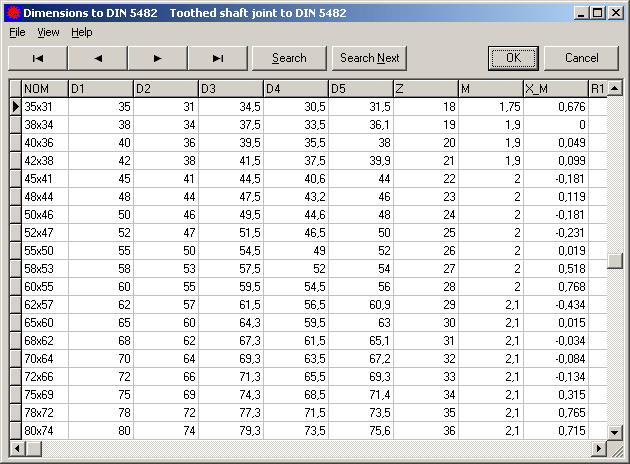The image size is (630, 464).
Task: Go to next record arrow button
Action: coord(158,58)
